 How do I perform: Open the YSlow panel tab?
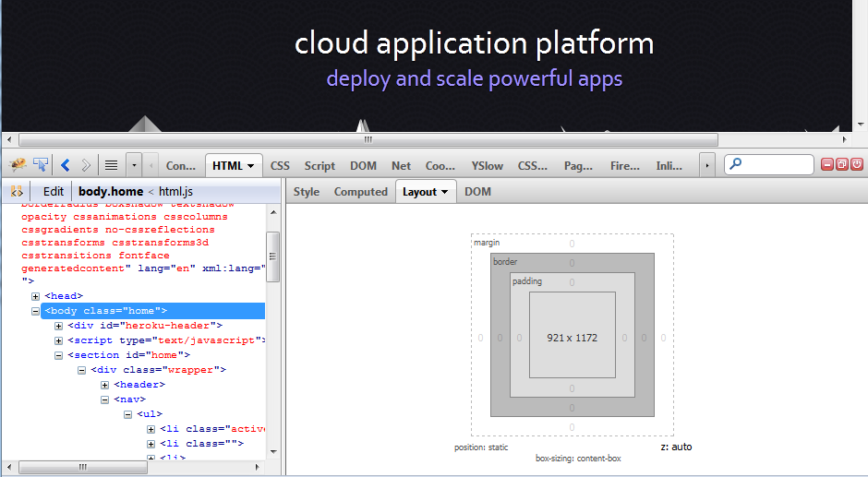tap(488, 165)
